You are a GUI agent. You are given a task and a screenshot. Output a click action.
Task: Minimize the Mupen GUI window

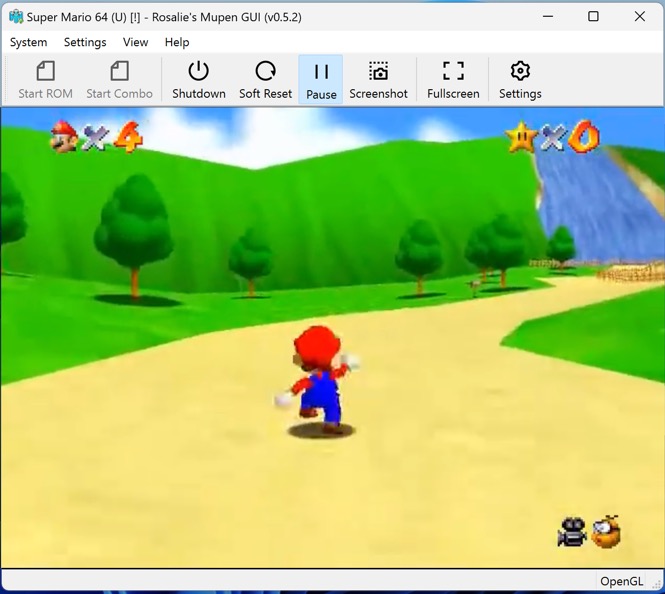[x=548, y=17]
